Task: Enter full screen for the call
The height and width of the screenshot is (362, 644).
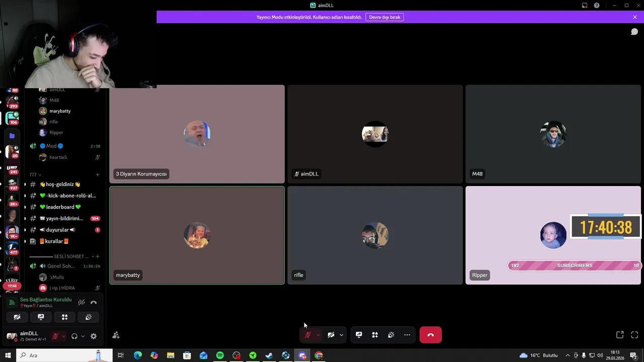Action: (634, 335)
